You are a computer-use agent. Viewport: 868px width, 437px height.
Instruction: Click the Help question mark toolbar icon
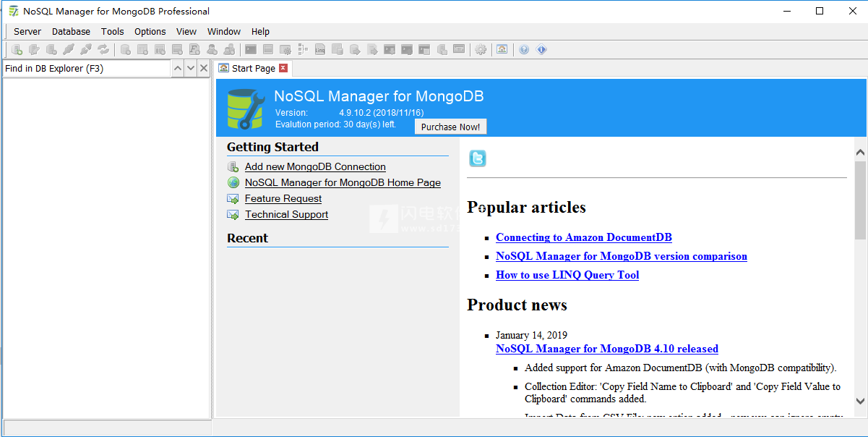524,49
